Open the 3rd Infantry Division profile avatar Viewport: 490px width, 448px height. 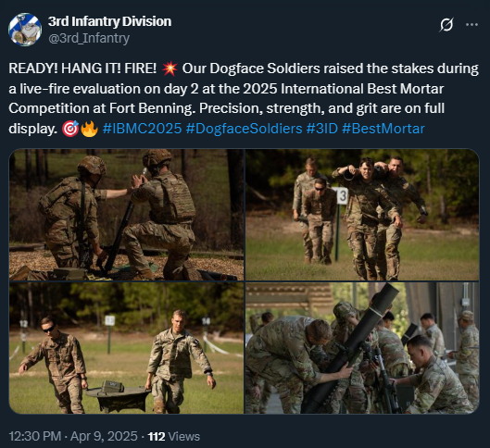point(25,30)
